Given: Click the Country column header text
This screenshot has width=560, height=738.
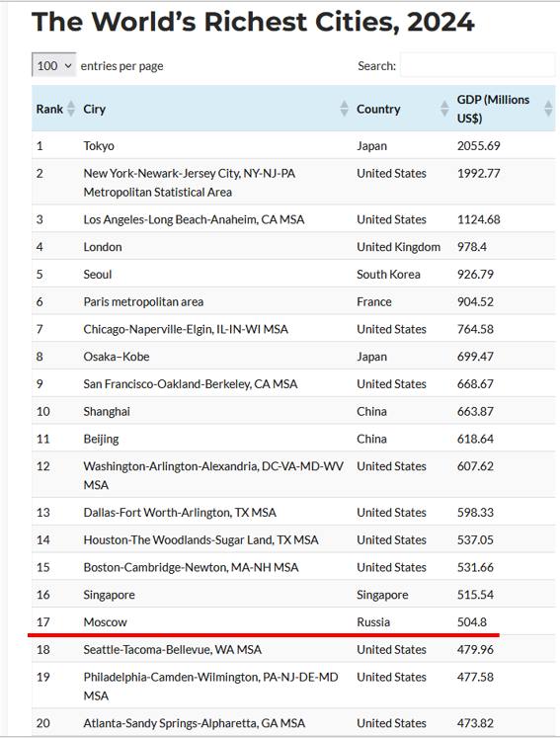Looking at the screenshot, I should [x=378, y=109].
